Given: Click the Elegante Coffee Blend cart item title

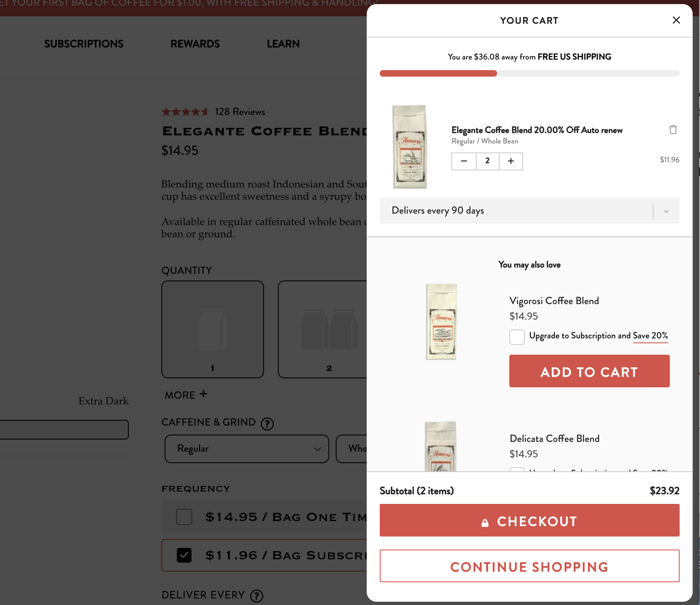Looking at the screenshot, I should (x=537, y=130).
